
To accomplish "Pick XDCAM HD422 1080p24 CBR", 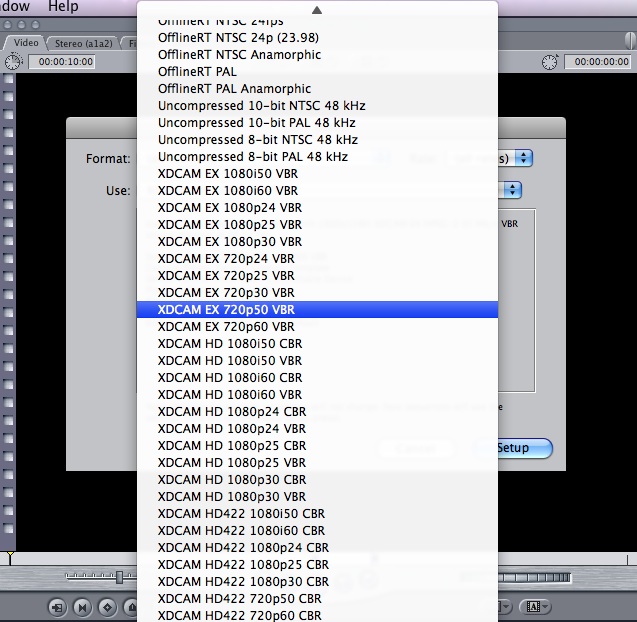I will 317,548.
